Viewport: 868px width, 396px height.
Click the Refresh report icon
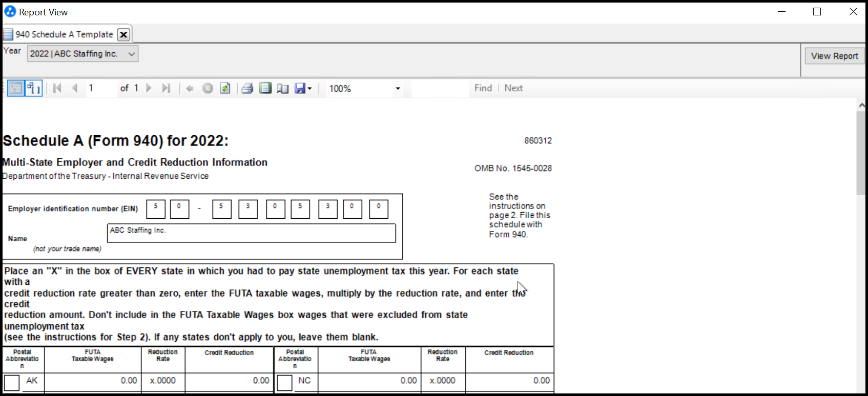[x=225, y=88]
